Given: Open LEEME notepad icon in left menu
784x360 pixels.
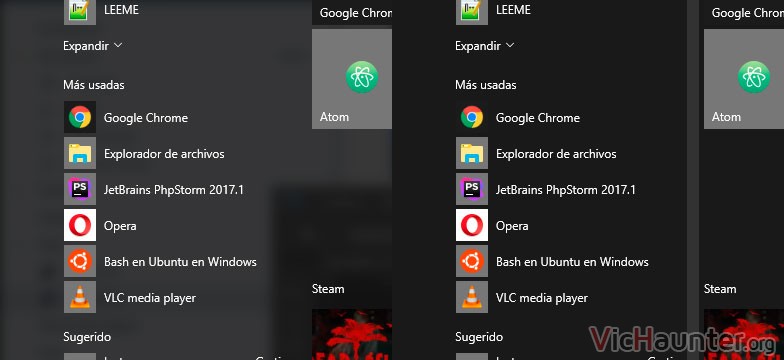Looking at the screenshot, I should tap(80, 12).
